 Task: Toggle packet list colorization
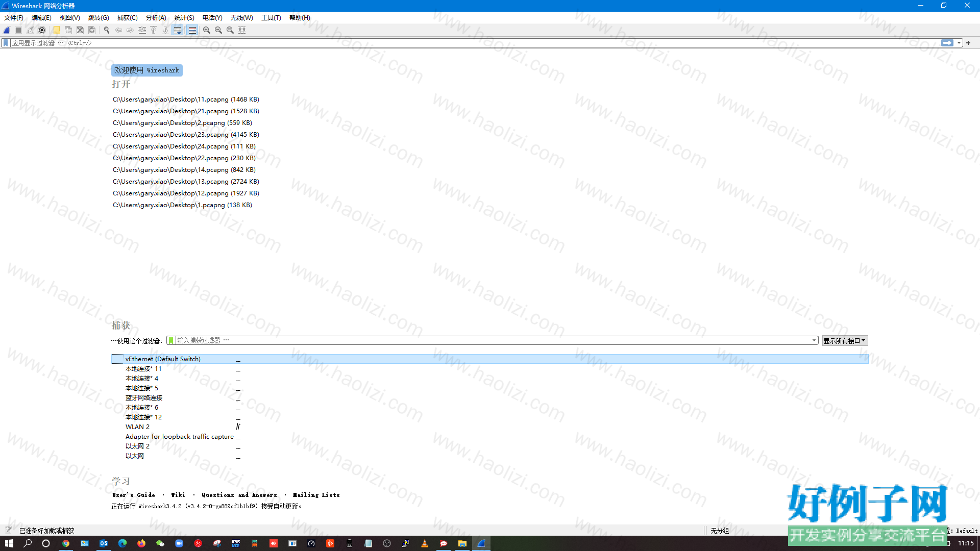pos(192,30)
